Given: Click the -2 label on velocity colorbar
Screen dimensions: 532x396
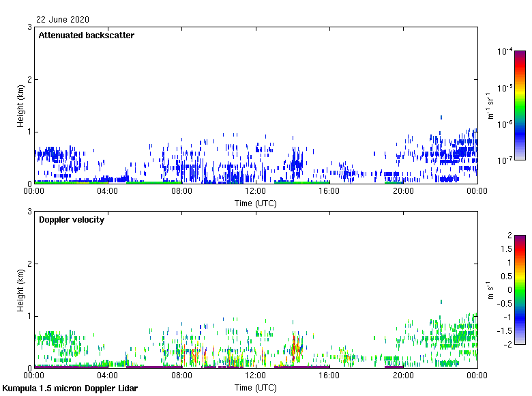Looking at the screenshot, I should click(508, 345).
